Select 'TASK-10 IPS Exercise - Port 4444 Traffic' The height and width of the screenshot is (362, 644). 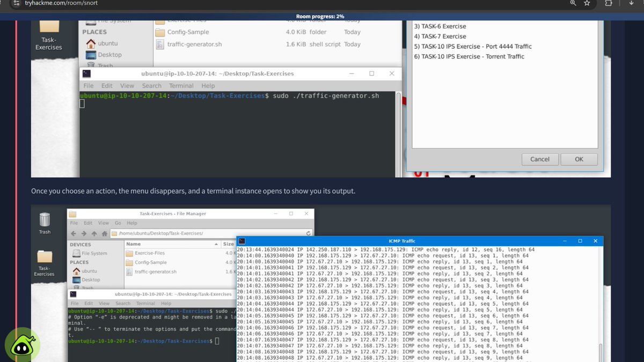[473, 47]
